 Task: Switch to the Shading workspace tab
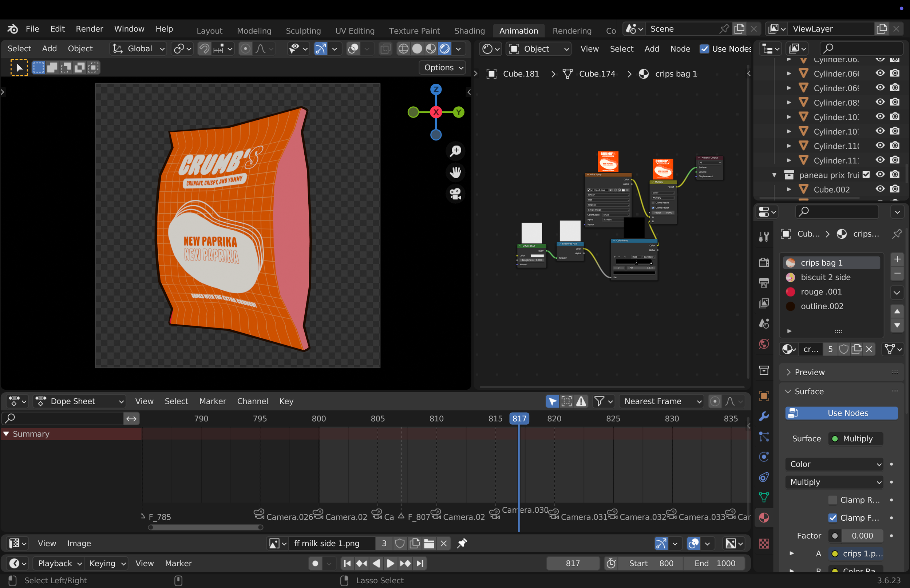coord(469,31)
